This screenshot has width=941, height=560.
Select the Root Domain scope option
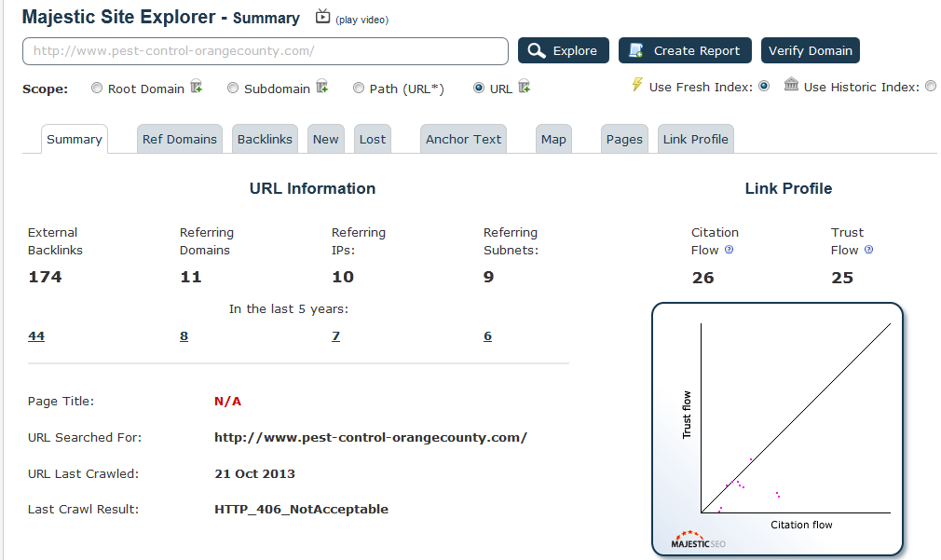(x=97, y=89)
